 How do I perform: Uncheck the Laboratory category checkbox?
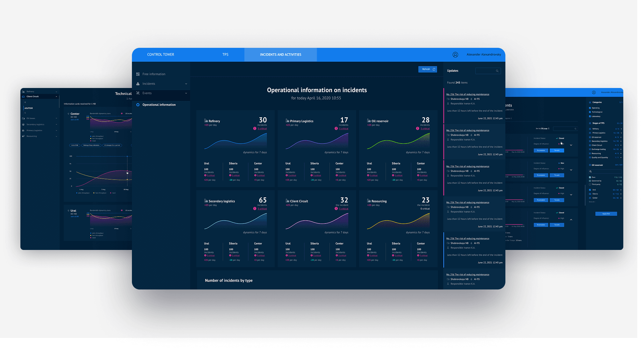(x=590, y=116)
